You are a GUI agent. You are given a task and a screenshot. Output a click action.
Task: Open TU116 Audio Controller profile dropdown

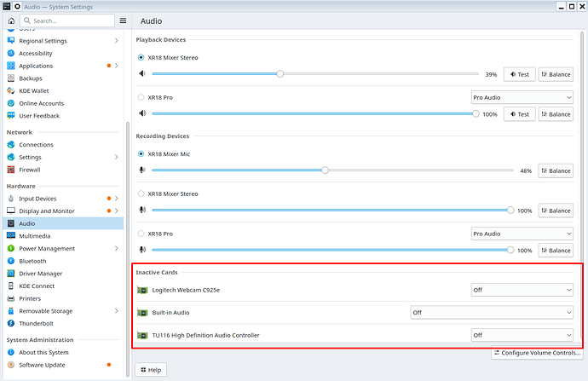522,335
